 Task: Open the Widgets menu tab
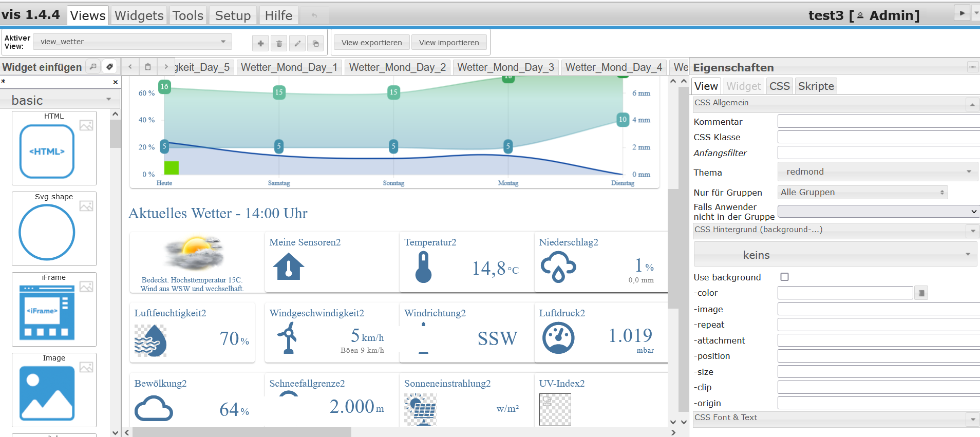coord(139,15)
